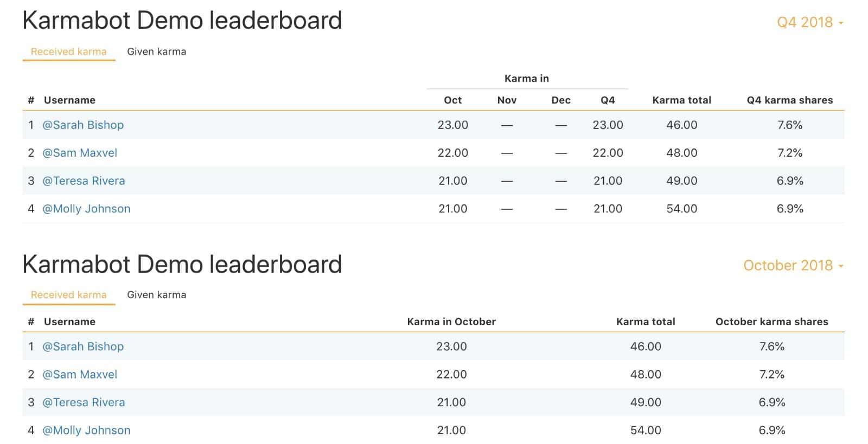The image size is (868, 444).
Task: Select @Teresa Rivera in the October table
Action: [85, 402]
